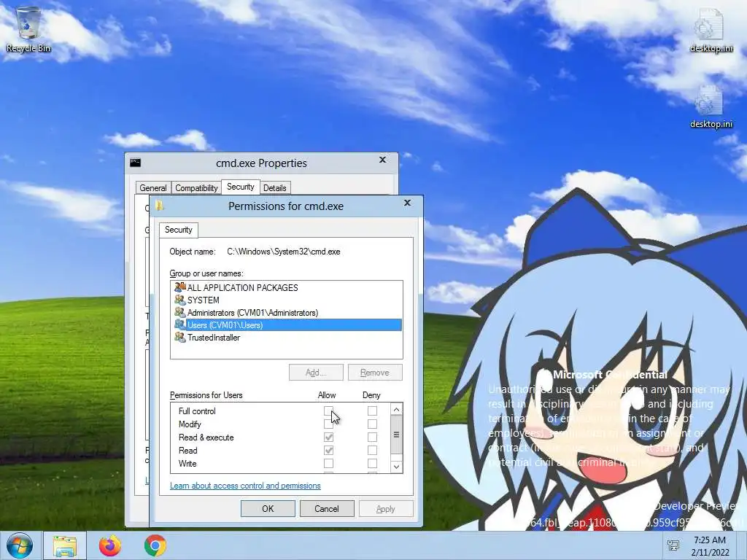This screenshot has width=747, height=560.
Task: Open Learn about access control and permissions link
Action: click(245, 485)
